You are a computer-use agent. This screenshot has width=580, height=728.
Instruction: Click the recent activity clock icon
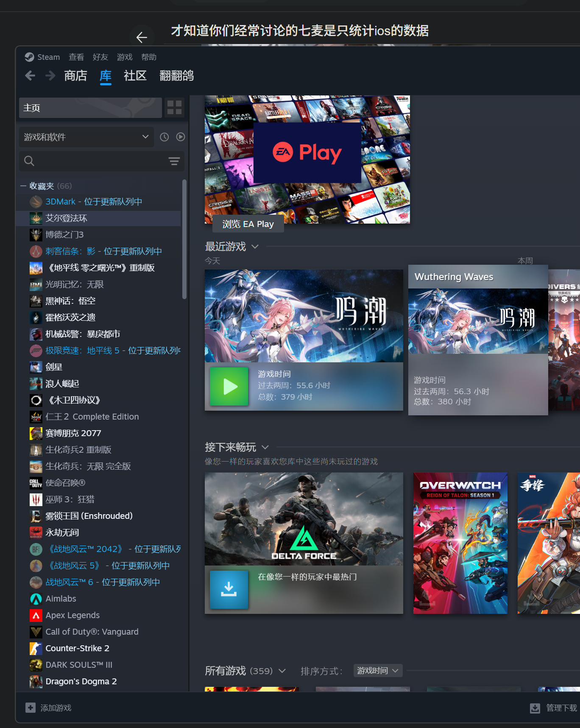coord(165,137)
